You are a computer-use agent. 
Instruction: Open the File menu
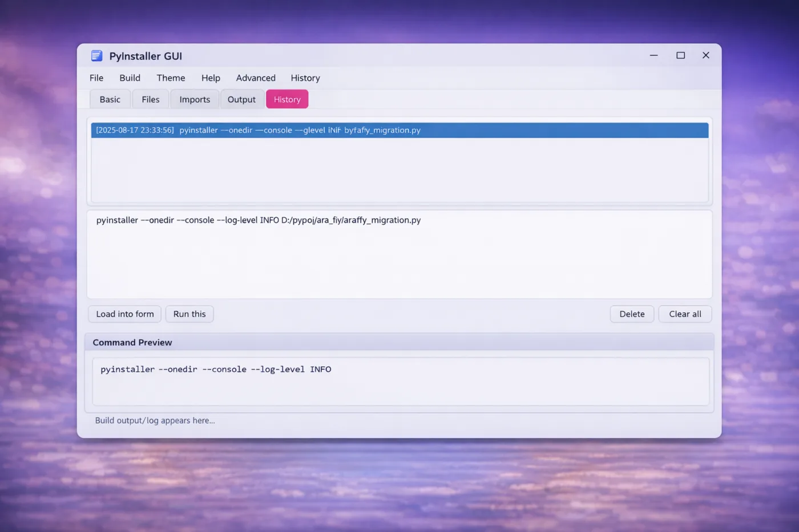[96, 78]
